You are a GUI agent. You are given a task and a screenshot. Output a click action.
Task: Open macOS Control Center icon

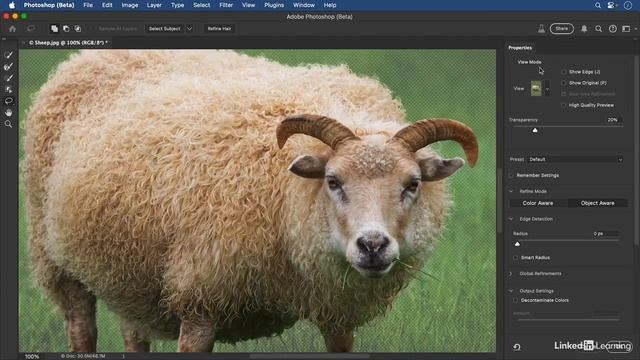tap(611, 5)
